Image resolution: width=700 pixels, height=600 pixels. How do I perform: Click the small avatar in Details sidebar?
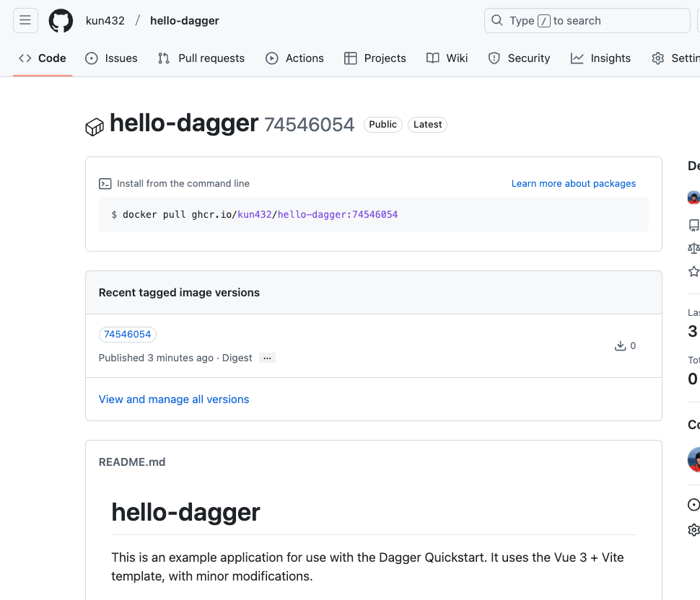pyautogui.click(x=694, y=198)
